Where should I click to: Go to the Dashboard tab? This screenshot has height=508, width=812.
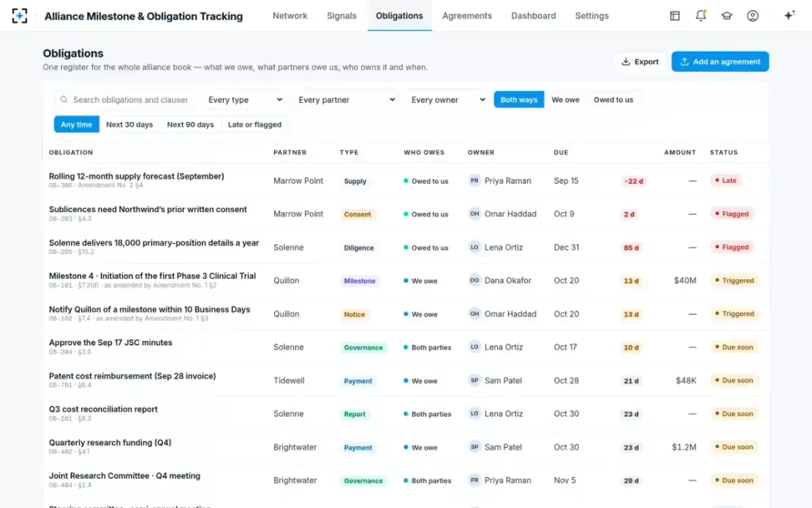pos(533,16)
